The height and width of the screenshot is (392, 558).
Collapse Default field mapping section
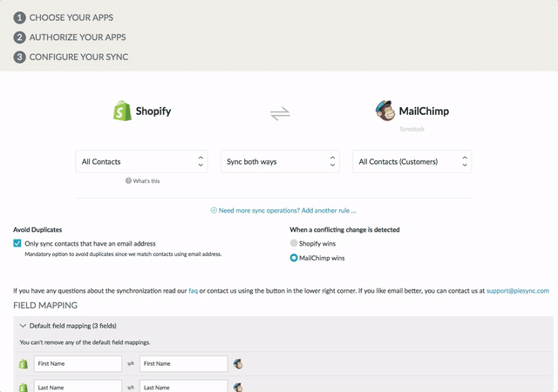[x=23, y=326]
